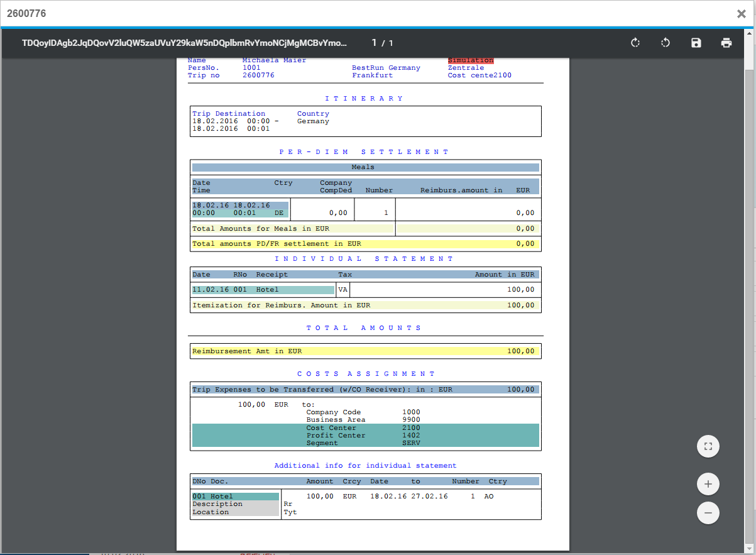
Task: Print the trip document
Action: pyautogui.click(x=726, y=43)
